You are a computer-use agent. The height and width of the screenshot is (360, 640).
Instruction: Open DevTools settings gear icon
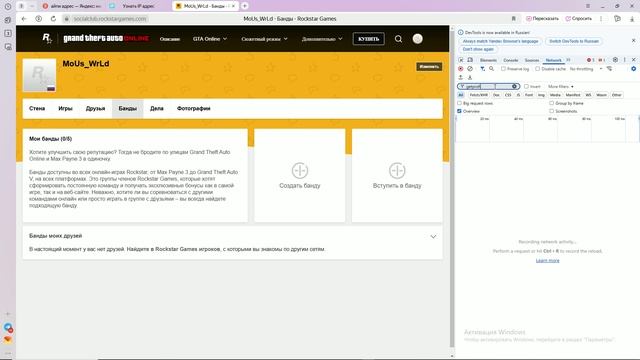[x=615, y=60]
